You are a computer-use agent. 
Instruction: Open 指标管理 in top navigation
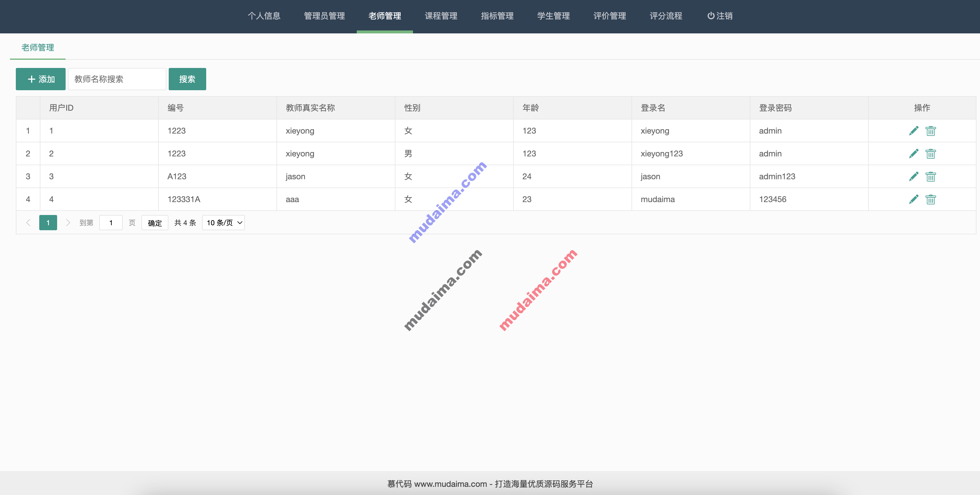point(497,16)
